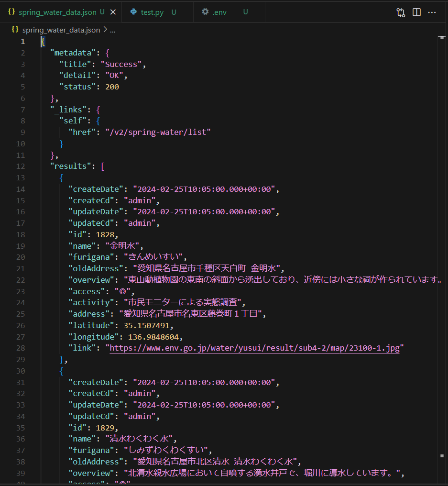
Task: Click the id value 1829
Action: [x=105, y=428]
